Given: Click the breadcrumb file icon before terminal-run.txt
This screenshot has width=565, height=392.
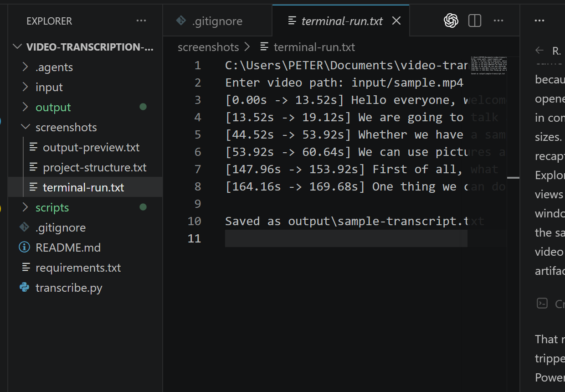Looking at the screenshot, I should (264, 47).
